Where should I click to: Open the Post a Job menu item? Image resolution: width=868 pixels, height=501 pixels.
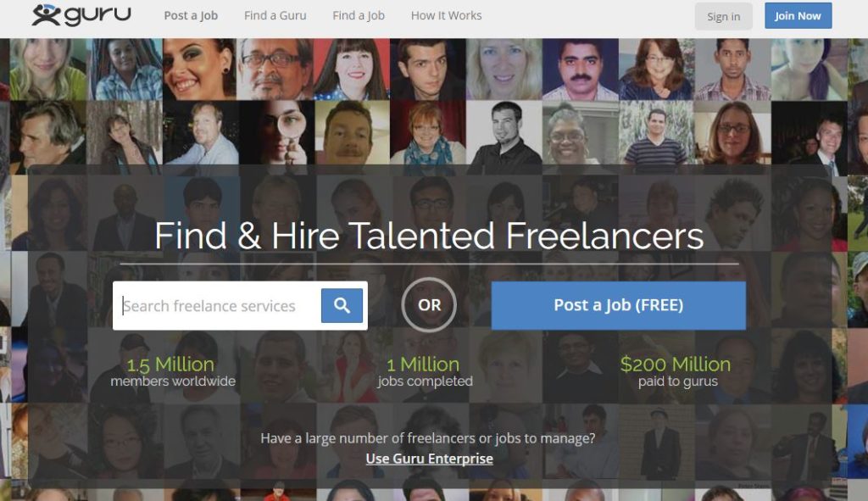click(x=191, y=15)
